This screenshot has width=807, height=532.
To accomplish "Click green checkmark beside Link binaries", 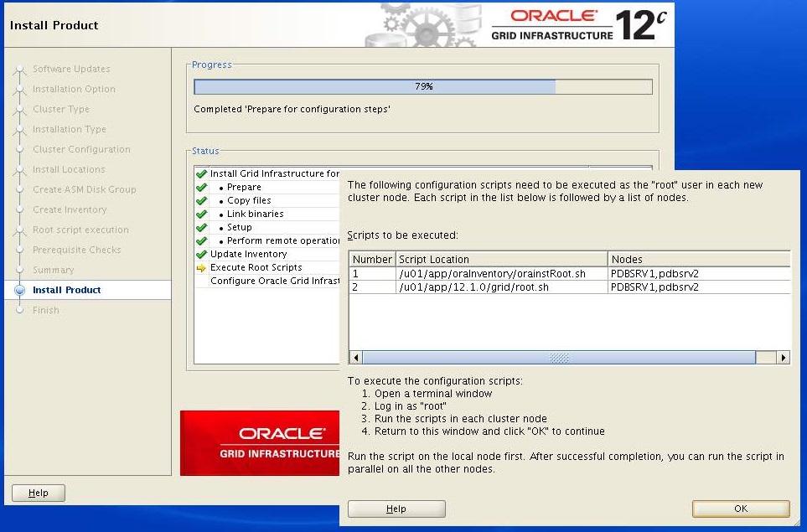I will (201, 214).
